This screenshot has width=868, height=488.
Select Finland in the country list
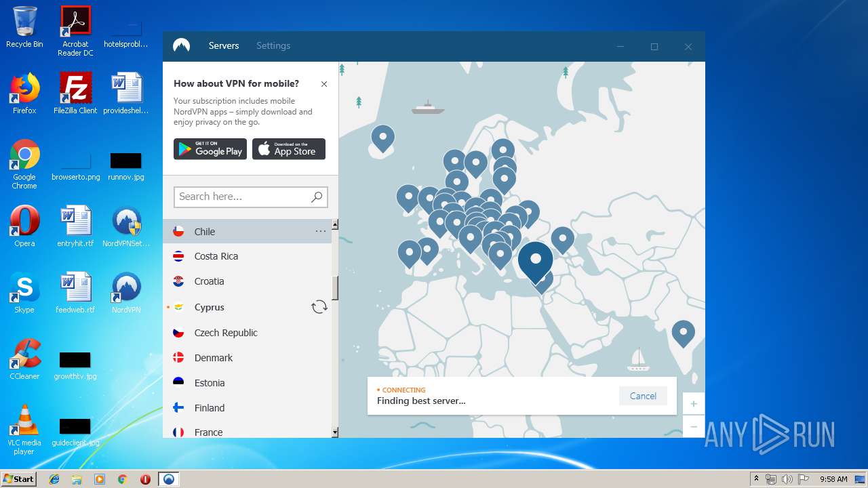(x=247, y=408)
